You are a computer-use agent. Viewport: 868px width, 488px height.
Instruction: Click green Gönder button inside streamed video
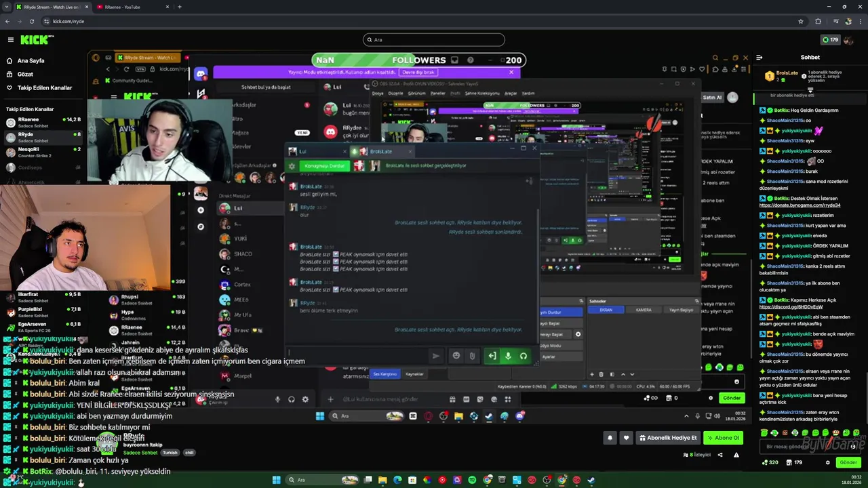coord(731,398)
